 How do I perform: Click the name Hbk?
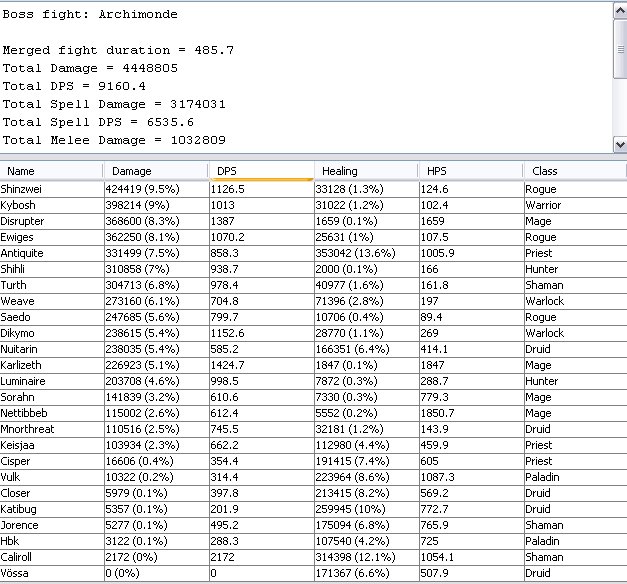10,541
